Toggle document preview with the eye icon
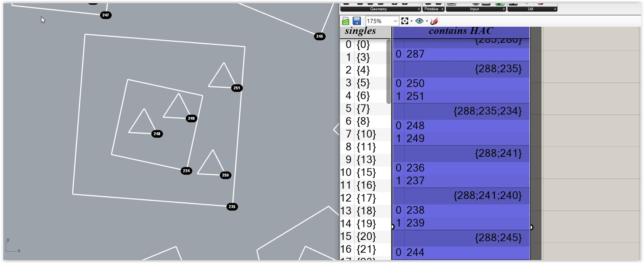This screenshot has height=263, width=644. tap(420, 21)
